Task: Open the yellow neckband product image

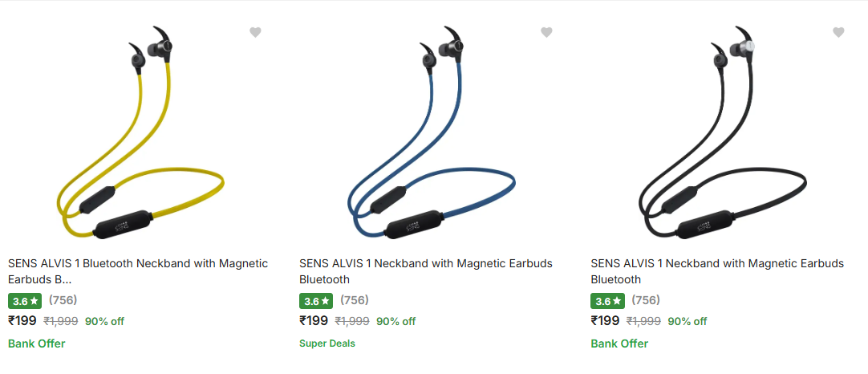Action: pos(139,132)
